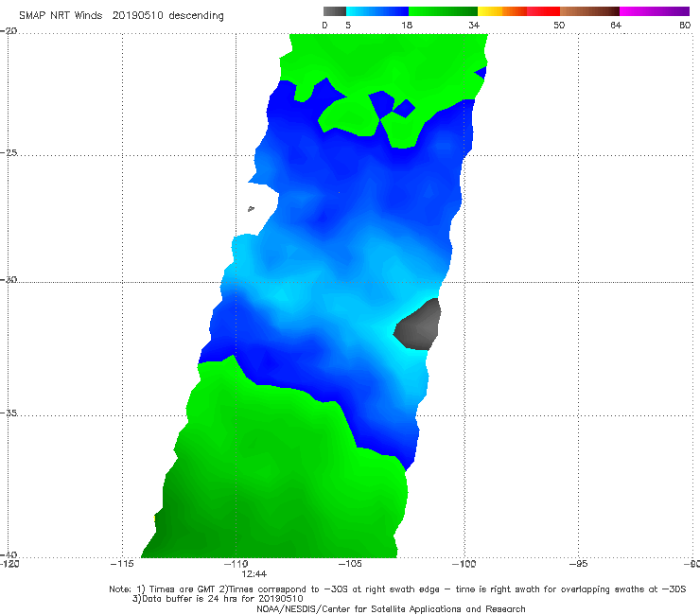This screenshot has width=700, height=615.
Task: Click the yellow-orange-red segment of the color bar
Action: click(x=518, y=11)
